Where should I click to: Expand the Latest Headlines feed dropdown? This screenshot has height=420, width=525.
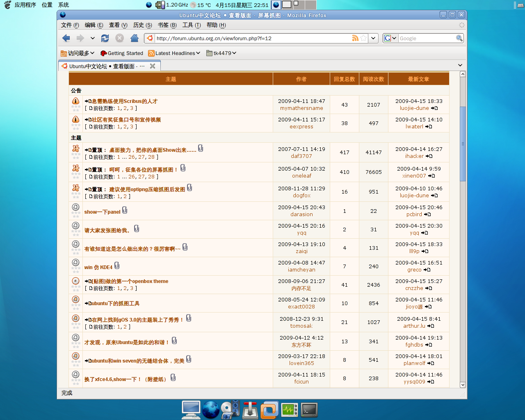click(x=174, y=53)
